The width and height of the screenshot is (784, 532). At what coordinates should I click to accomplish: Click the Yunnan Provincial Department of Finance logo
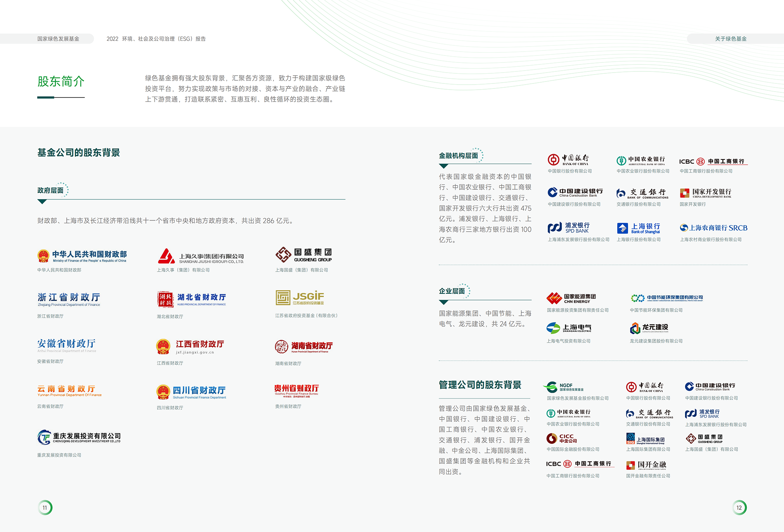click(69, 391)
